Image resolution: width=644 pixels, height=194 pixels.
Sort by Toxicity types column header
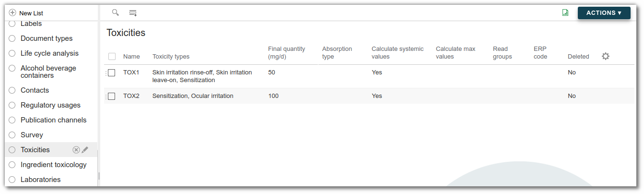coord(171,57)
